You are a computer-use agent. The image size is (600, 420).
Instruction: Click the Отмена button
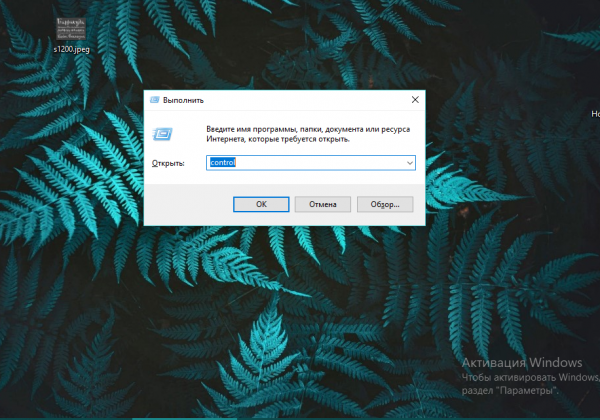pyautogui.click(x=323, y=204)
